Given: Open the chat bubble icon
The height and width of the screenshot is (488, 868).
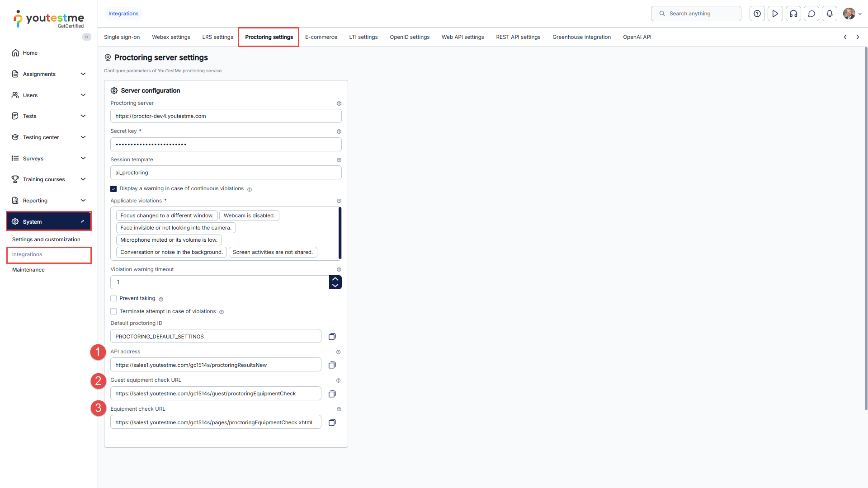Looking at the screenshot, I should [811, 14].
